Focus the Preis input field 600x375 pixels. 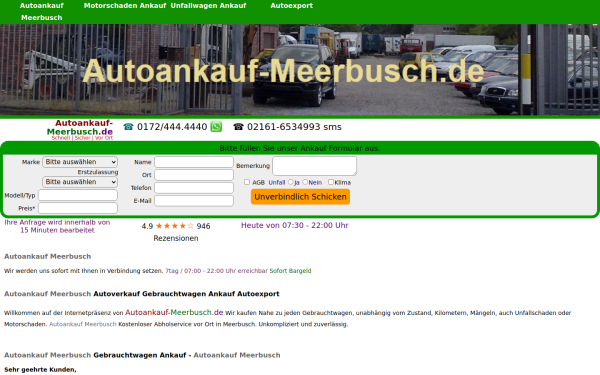point(78,208)
